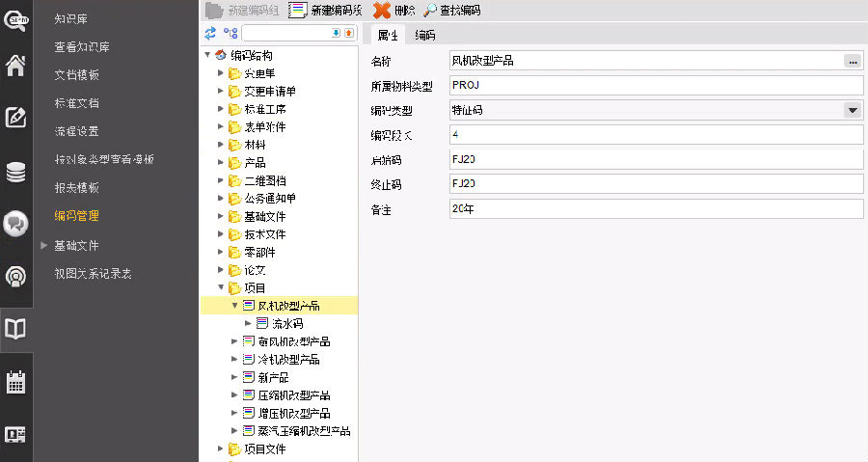
Task: Go to the home icon in sidebar
Action: point(15,66)
